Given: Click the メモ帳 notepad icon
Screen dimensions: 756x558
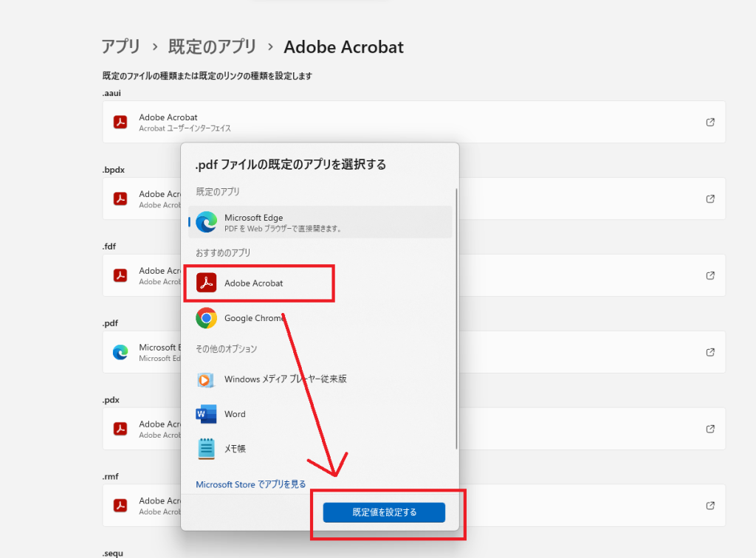Looking at the screenshot, I should coord(207,449).
